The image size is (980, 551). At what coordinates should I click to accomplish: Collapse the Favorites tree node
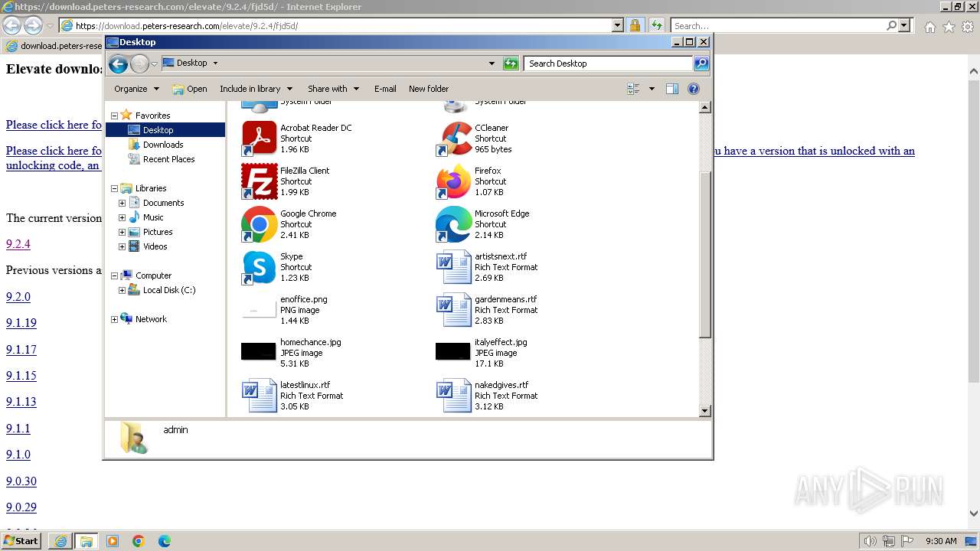pyautogui.click(x=114, y=116)
